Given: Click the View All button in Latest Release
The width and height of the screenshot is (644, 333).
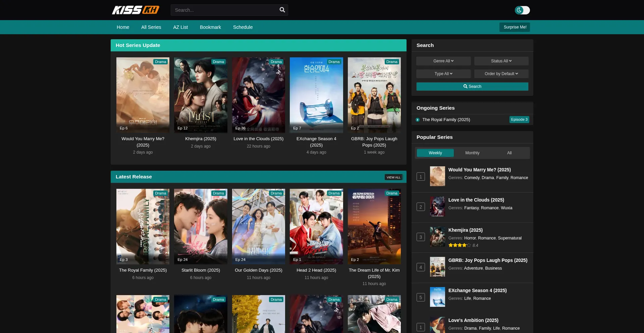Looking at the screenshot, I should (x=393, y=177).
